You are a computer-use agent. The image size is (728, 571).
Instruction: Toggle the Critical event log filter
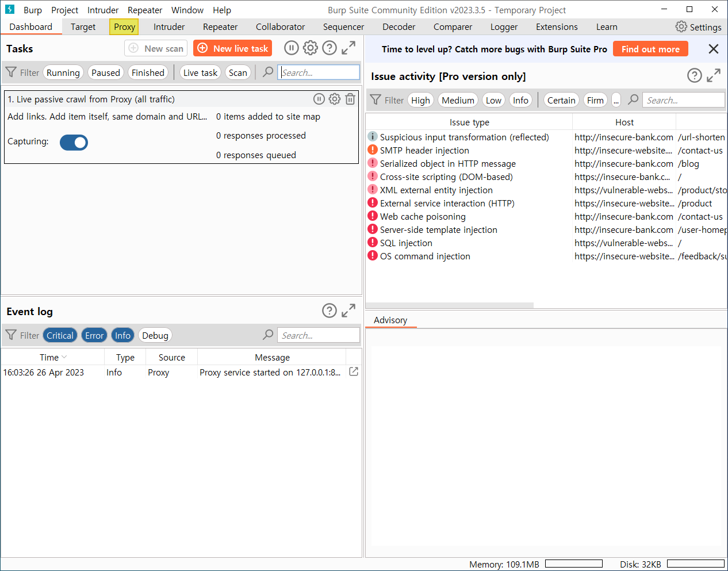click(60, 335)
